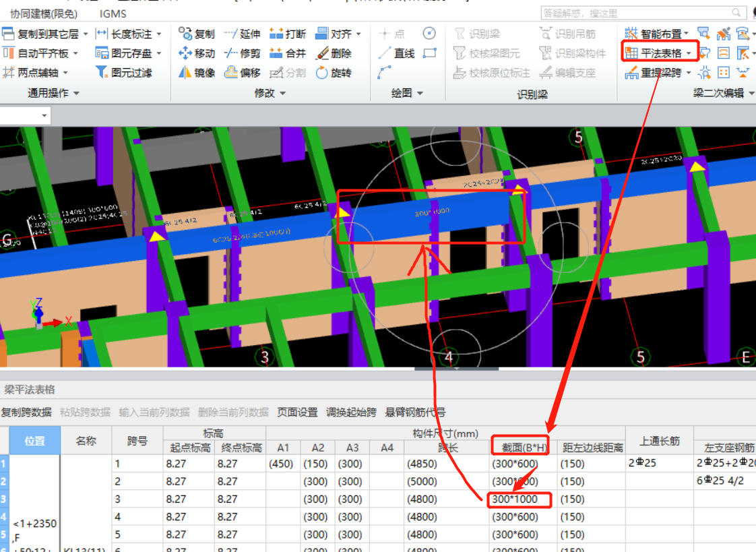
Task: Click 删除当前列数据 button
Action: pyautogui.click(x=233, y=412)
